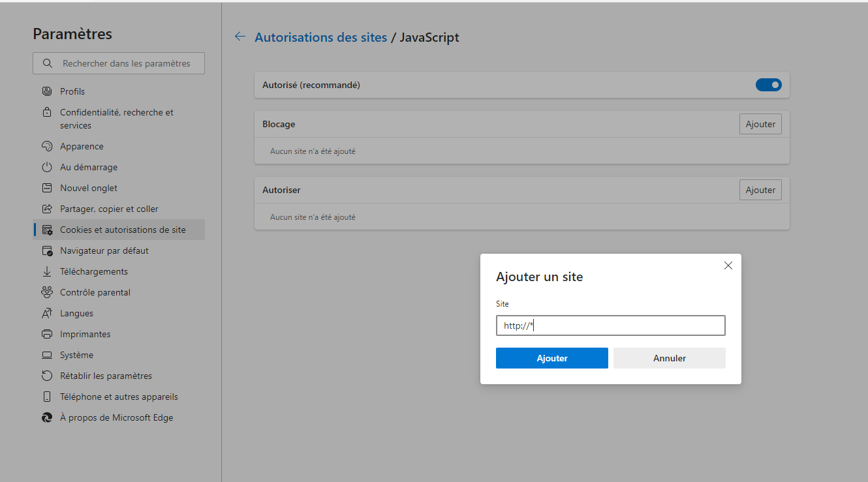Open the Système settings section

76,355
